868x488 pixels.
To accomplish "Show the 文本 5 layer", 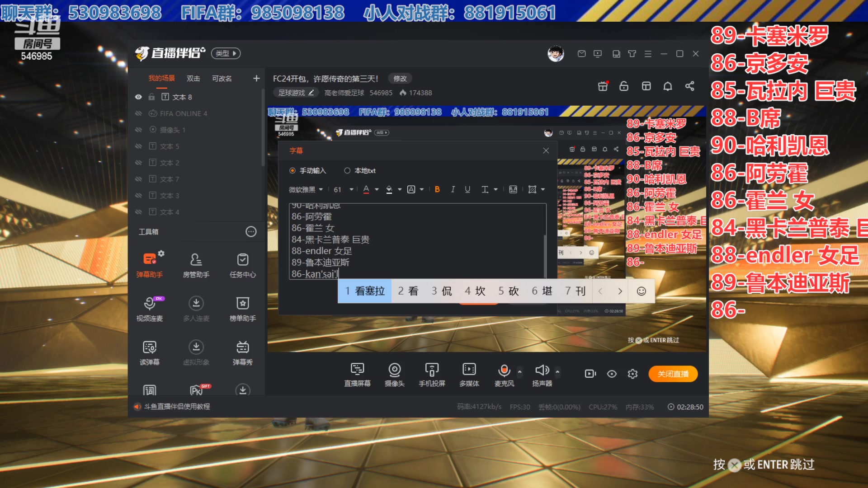I will point(138,146).
